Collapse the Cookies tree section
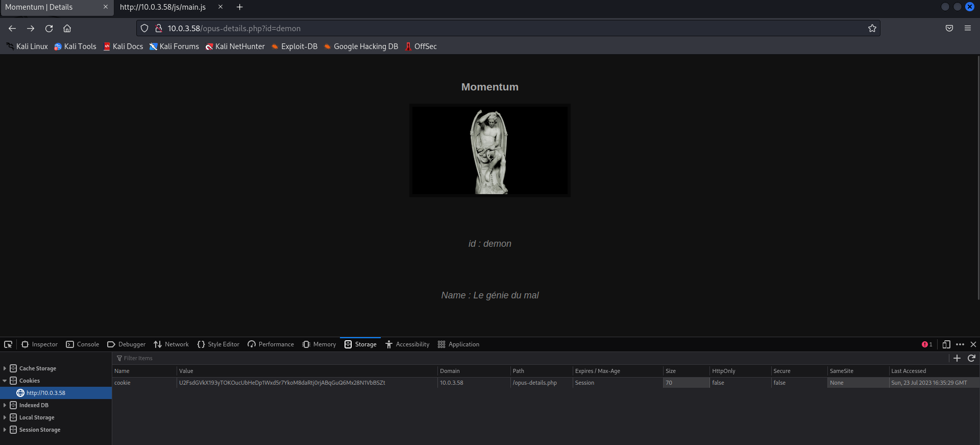This screenshot has height=445, width=980. click(5, 381)
